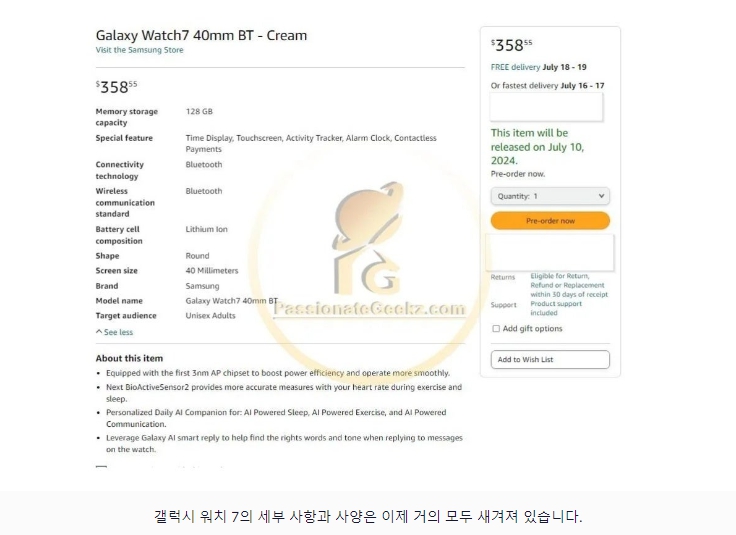Image resolution: width=736 pixels, height=535 pixels.
Task: Click Add to Wish List button
Action: pyautogui.click(x=550, y=359)
